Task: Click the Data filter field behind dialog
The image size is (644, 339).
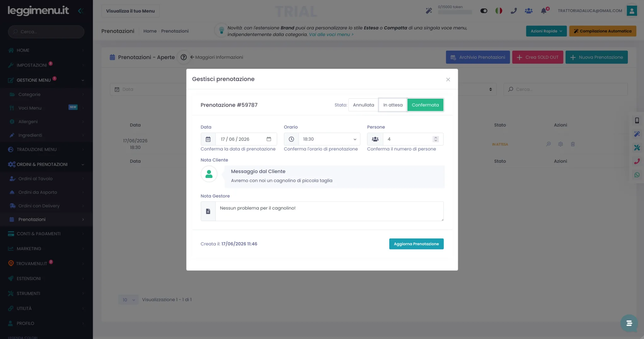Action: (x=148, y=89)
